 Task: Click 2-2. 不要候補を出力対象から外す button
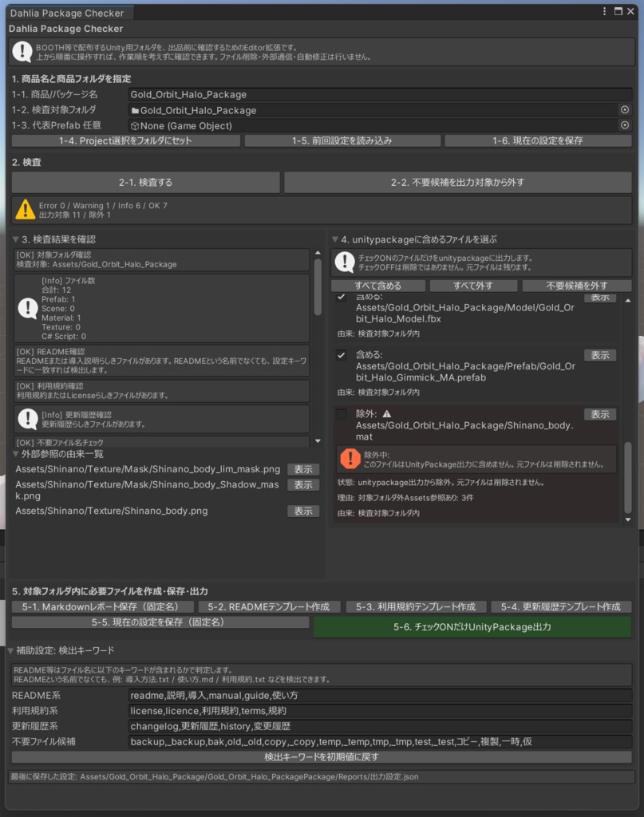457,183
